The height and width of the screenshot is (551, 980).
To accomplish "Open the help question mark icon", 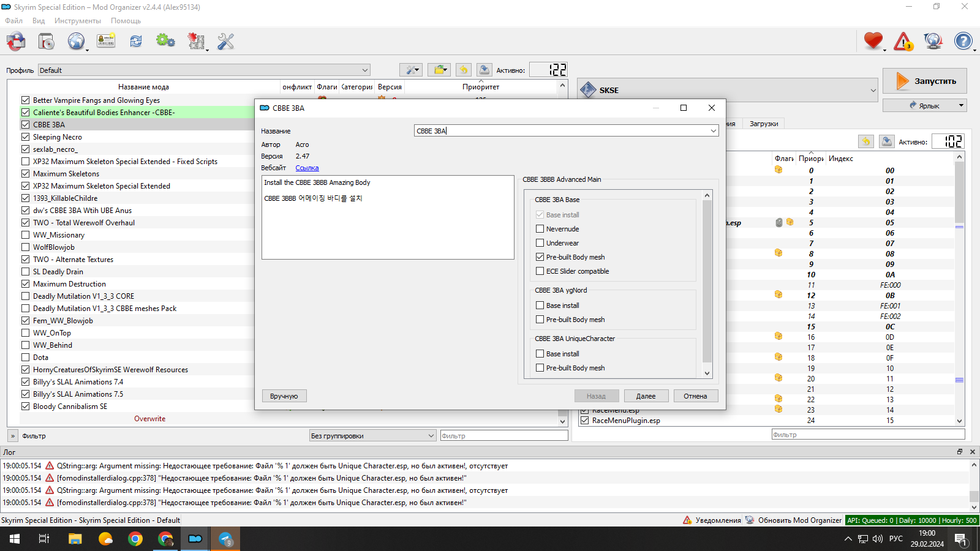I will (x=963, y=41).
